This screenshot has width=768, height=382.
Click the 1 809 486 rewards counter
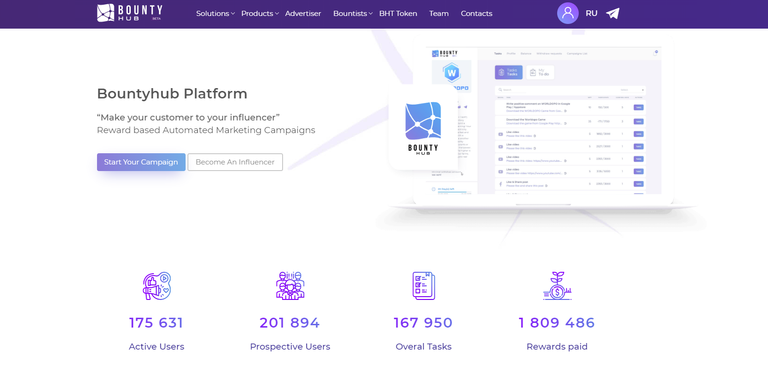tap(557, 323)
